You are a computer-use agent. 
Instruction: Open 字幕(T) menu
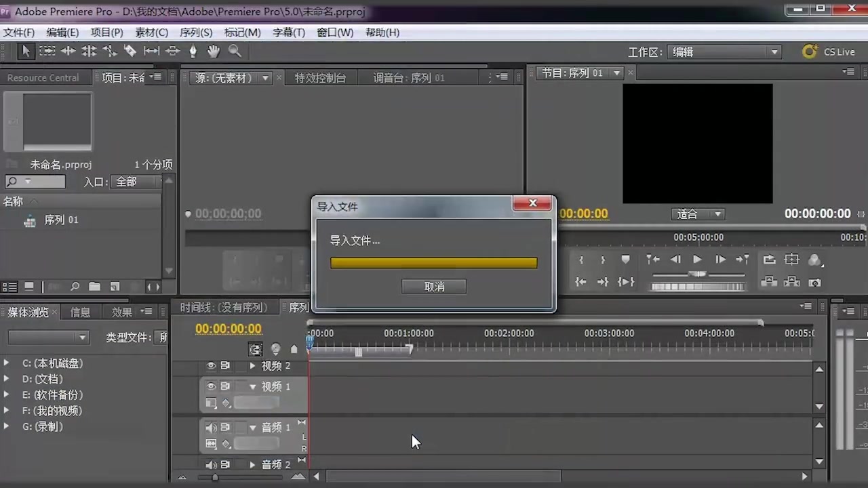(289, 33)
